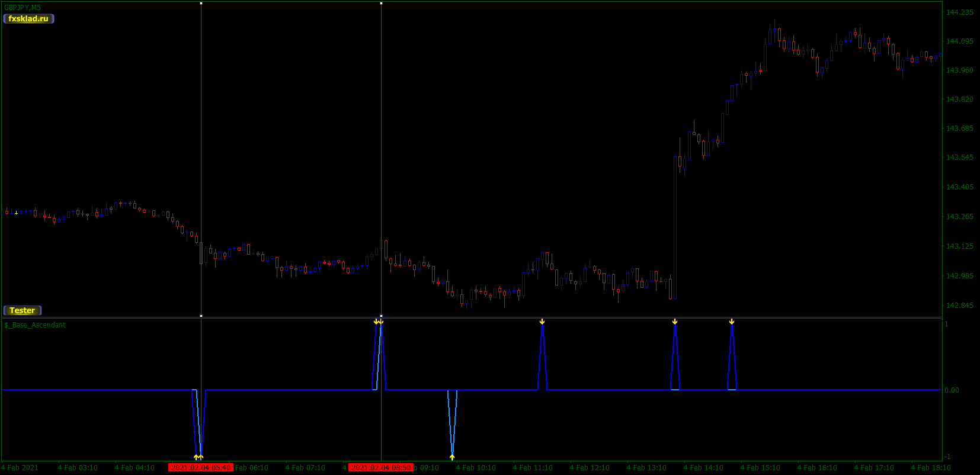The width and height of the screenshot is (980, 475).
Task: Click the 4 Feb 11:10 time label
Action: [533, 468]
